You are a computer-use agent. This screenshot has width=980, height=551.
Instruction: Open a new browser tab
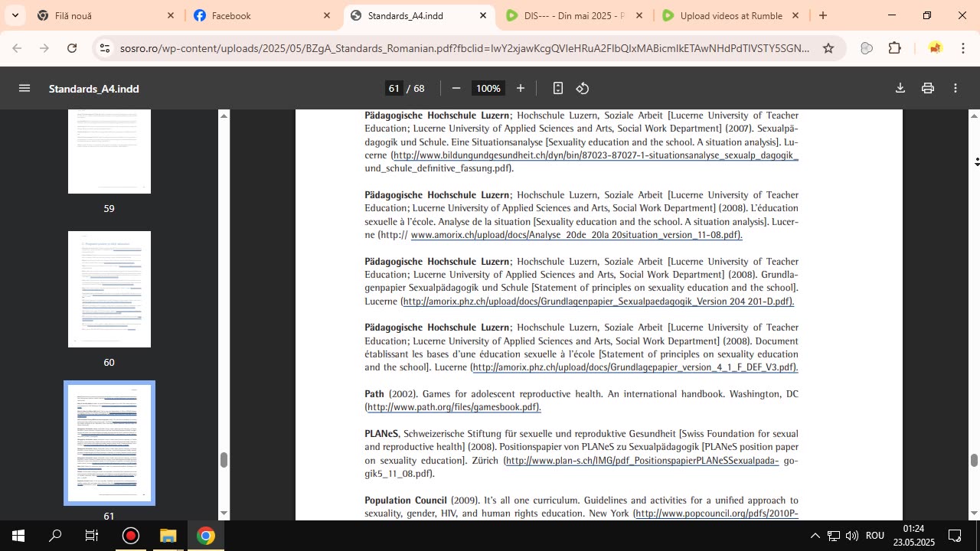click(823, 15)
